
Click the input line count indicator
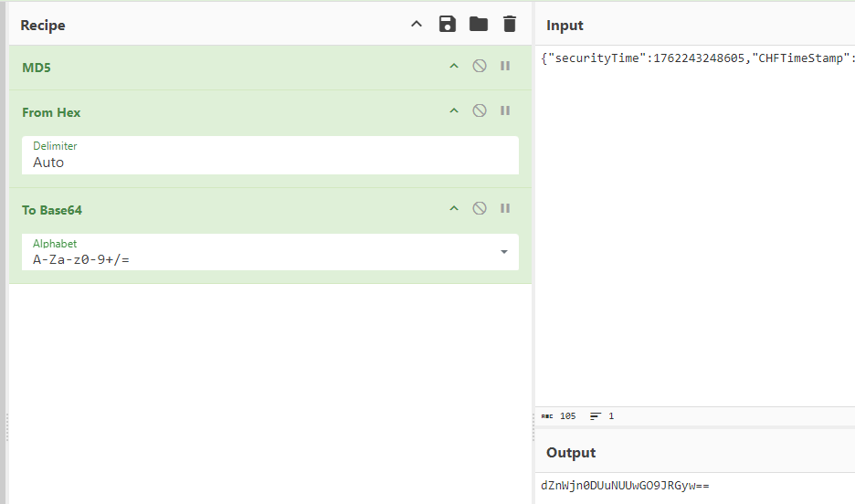tap(602, 415)
